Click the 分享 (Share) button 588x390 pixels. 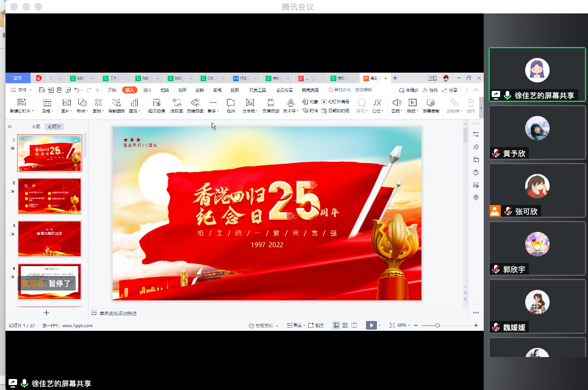tap(451, 90)
